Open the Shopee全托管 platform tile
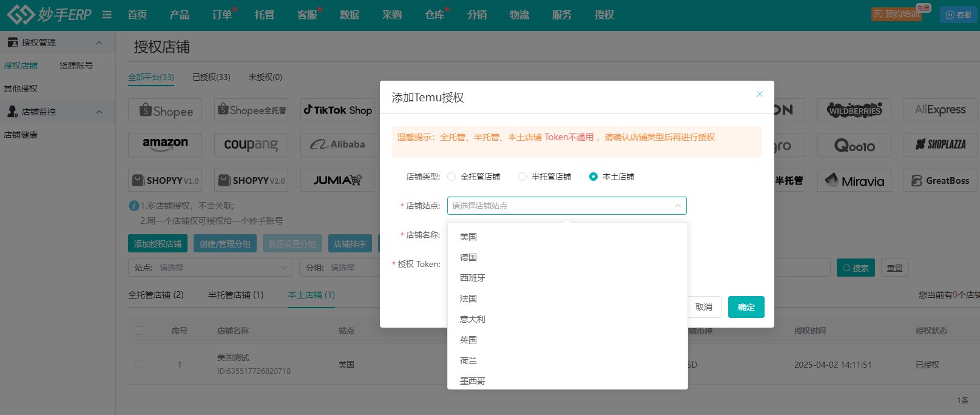Image resolution: width=980 pixels, height=415 pixels. tap(251, 110)
